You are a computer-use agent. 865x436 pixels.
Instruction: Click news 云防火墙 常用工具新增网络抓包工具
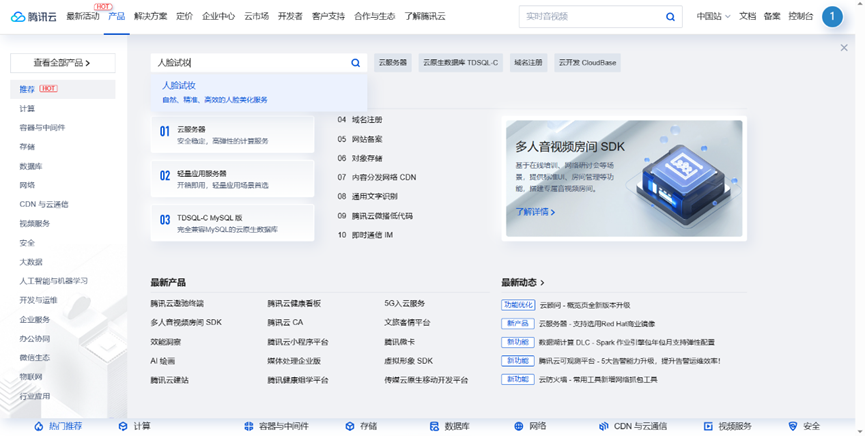pos(598,380)
